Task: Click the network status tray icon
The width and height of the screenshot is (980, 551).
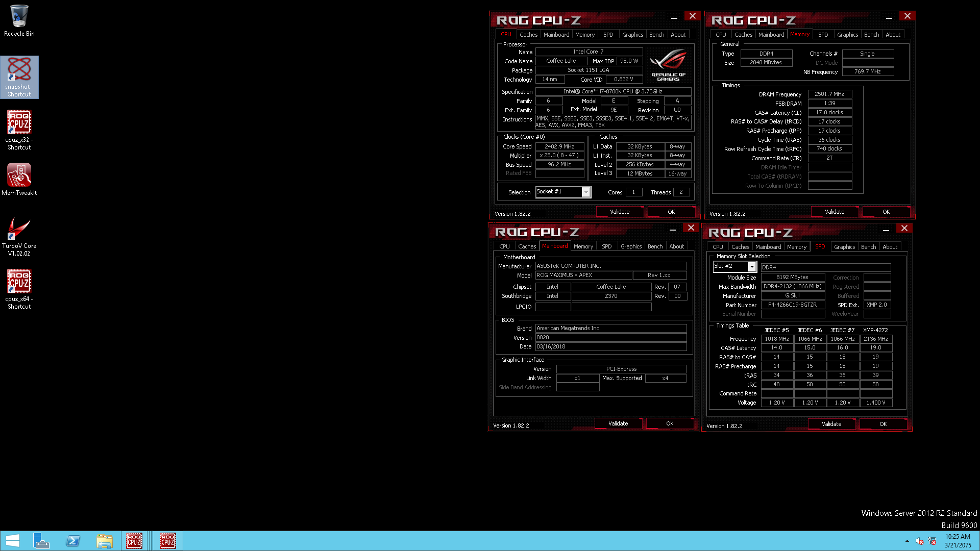Action: coord(932,541)
